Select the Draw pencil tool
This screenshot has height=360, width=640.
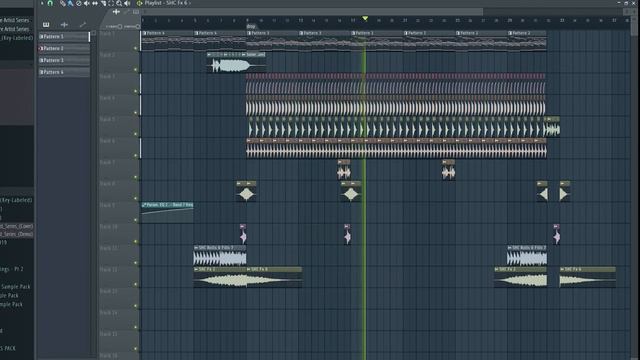62,3
